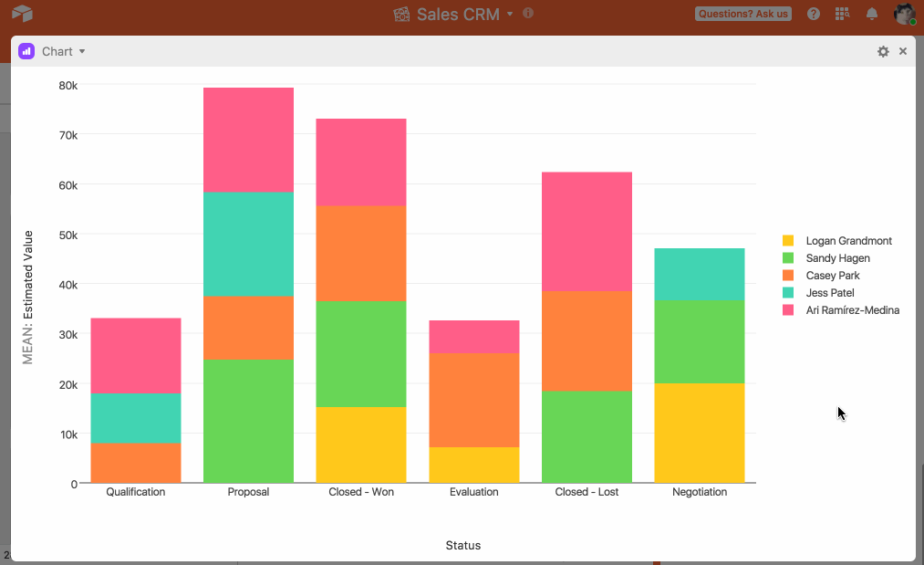Close the Chart panel
Viewport: 924px width, 565px height.
(903, 51)
